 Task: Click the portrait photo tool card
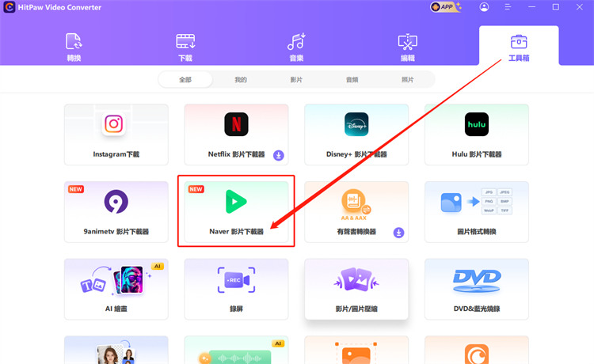[116, 350]
